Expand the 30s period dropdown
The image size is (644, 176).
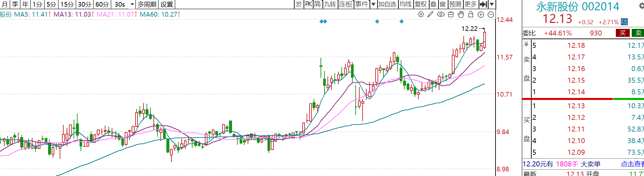point(132,5)
